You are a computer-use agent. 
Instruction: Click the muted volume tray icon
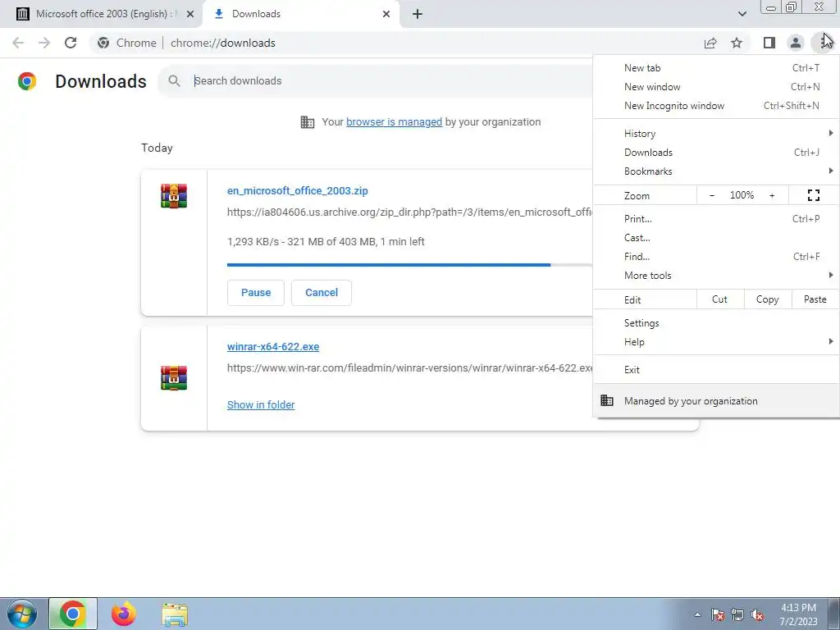click(x=757, y=614)
